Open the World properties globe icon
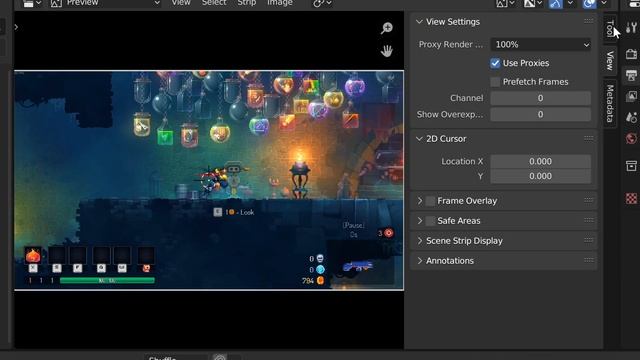 631,138
